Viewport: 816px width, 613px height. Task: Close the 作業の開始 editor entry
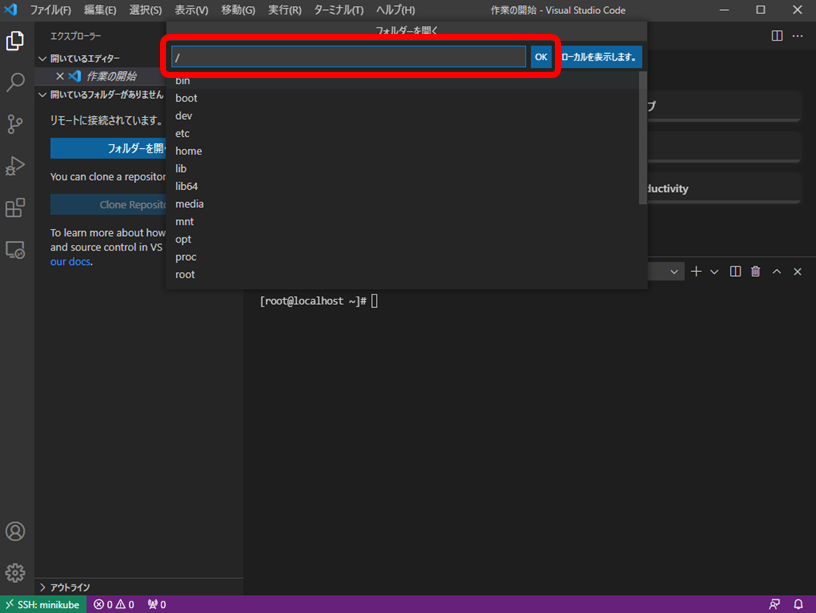60,76
